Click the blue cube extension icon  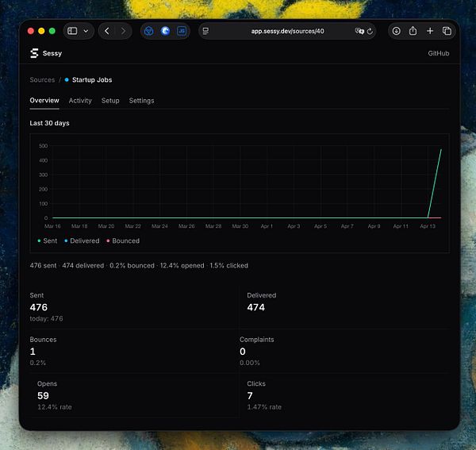click(149, 31)
